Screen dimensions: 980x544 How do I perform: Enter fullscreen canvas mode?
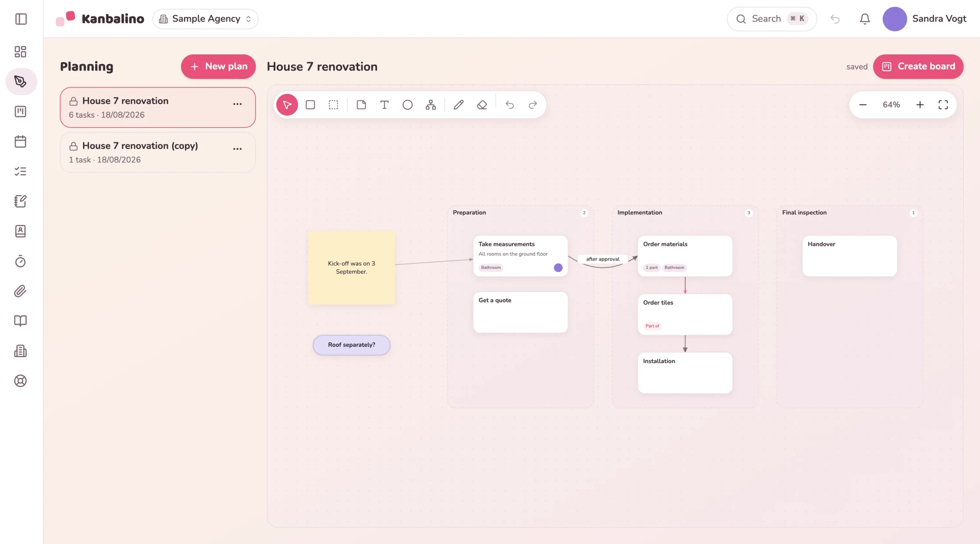[943, 104]
